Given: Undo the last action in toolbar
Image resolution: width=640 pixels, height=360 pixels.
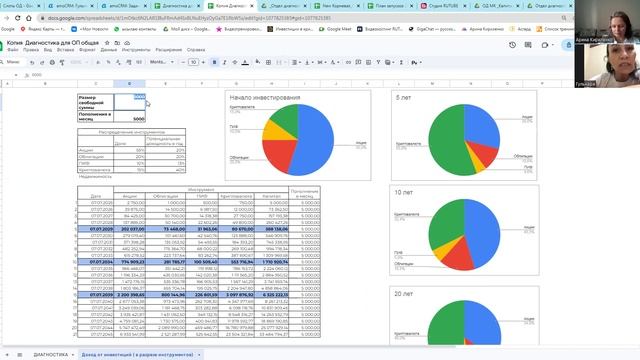Looking at the screenshot, I should point(32,62).
